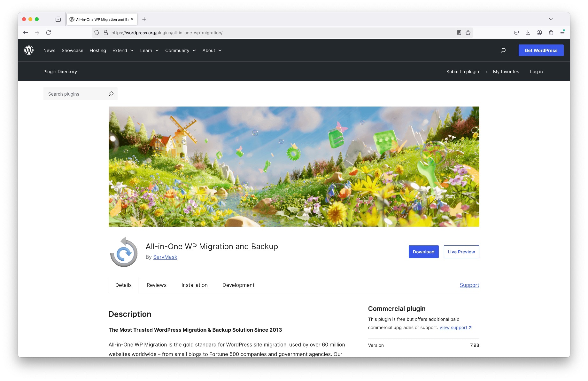588x381 pixels.
Task: Open the extensions puzzle icon
Action: click(x=551, y=33)
